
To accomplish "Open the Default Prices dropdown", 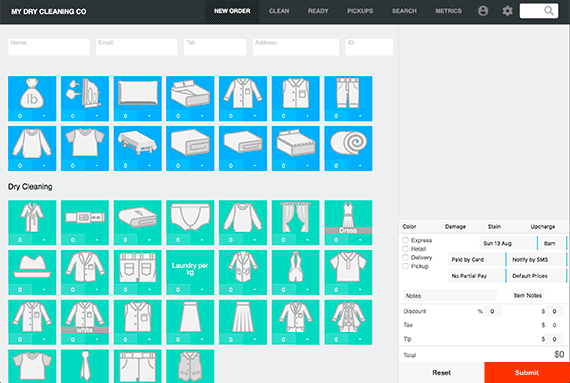I will coord(538,276).
